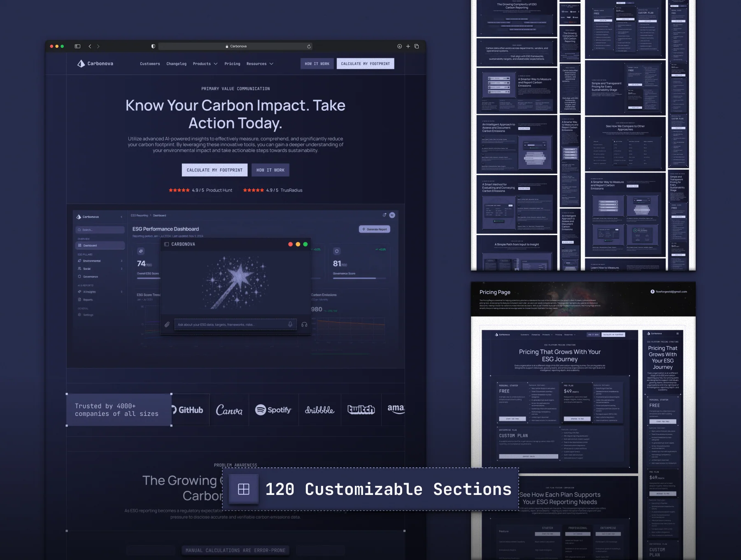Click the yellow dot on CARBONOVA modal
741x560 pixels.
(x=298, y=244)
